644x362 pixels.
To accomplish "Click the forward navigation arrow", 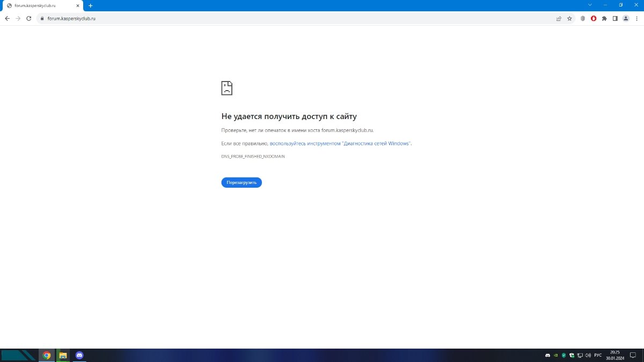I will (18, 18).
